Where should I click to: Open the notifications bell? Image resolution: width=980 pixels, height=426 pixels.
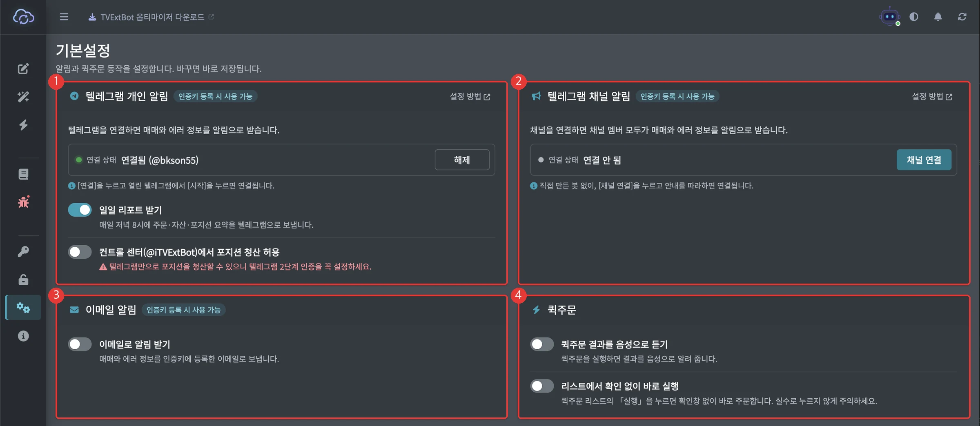tap(938, 17)
